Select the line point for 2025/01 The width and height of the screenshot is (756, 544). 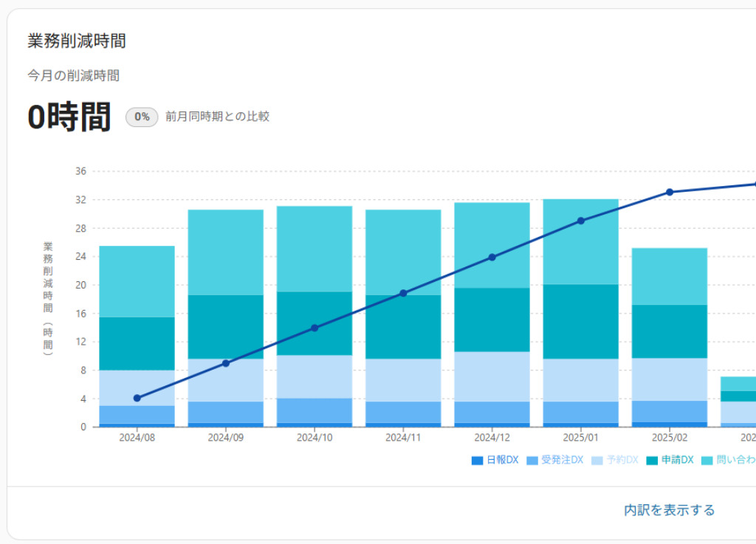click(x=581, y=221)
